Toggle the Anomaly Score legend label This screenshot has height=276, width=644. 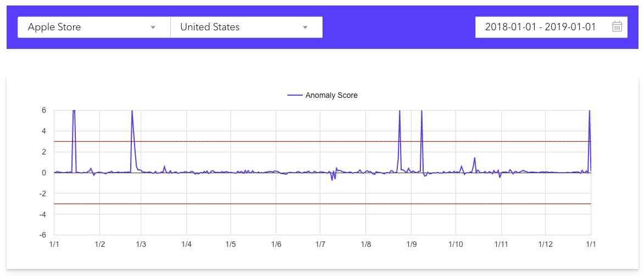click(331, 95)
